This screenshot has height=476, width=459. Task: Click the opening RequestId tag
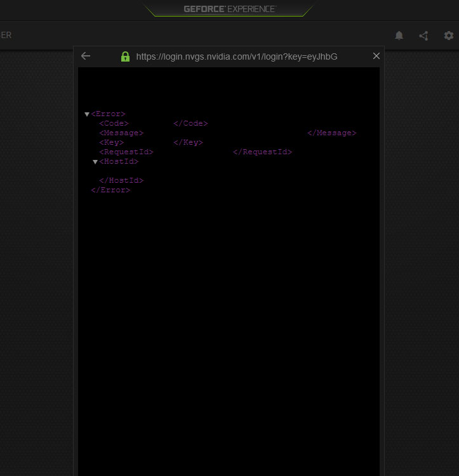click(126, 152)
